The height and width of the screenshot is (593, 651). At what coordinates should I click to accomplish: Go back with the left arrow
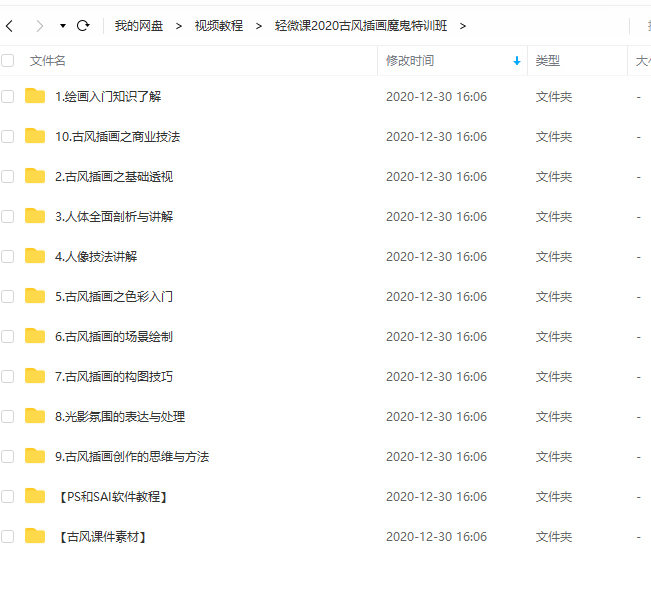pyautogui.click(x=10, y=26)
